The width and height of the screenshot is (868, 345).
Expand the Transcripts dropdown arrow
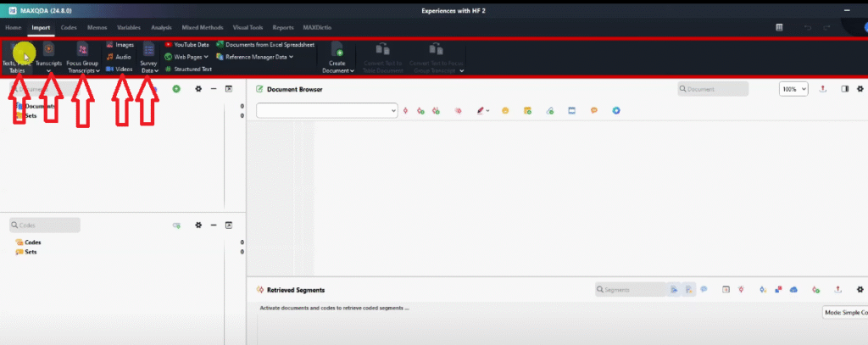tap(48, 71)
